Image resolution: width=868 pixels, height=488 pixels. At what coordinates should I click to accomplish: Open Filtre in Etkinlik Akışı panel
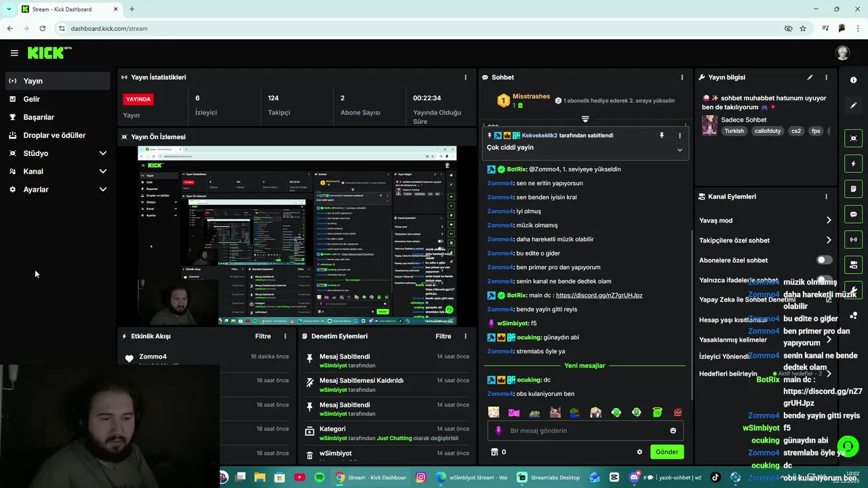262,336
